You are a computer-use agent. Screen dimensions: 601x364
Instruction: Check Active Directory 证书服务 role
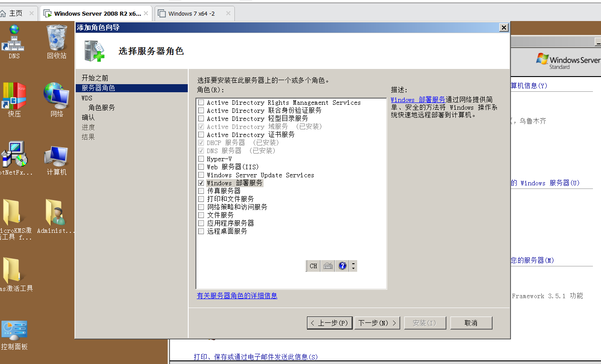(201, 135)
